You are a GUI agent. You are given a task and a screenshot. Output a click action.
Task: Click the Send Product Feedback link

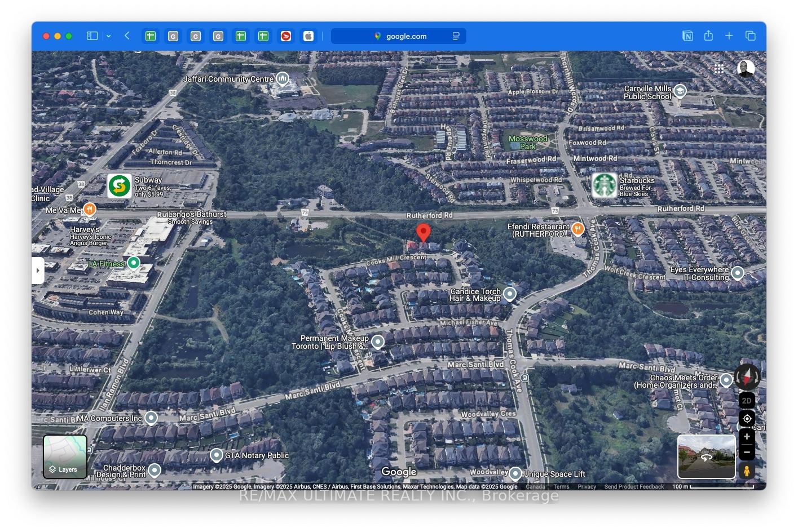click(x=634, y=487)
